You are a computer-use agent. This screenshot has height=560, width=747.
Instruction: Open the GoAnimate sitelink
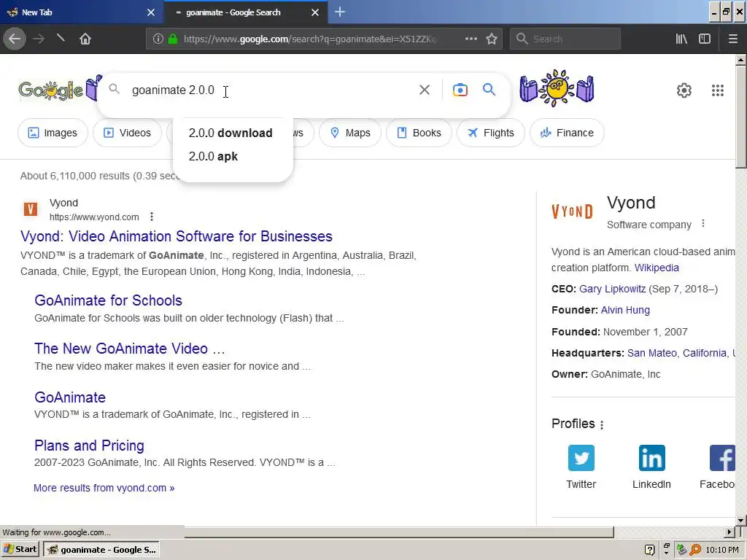70,397
